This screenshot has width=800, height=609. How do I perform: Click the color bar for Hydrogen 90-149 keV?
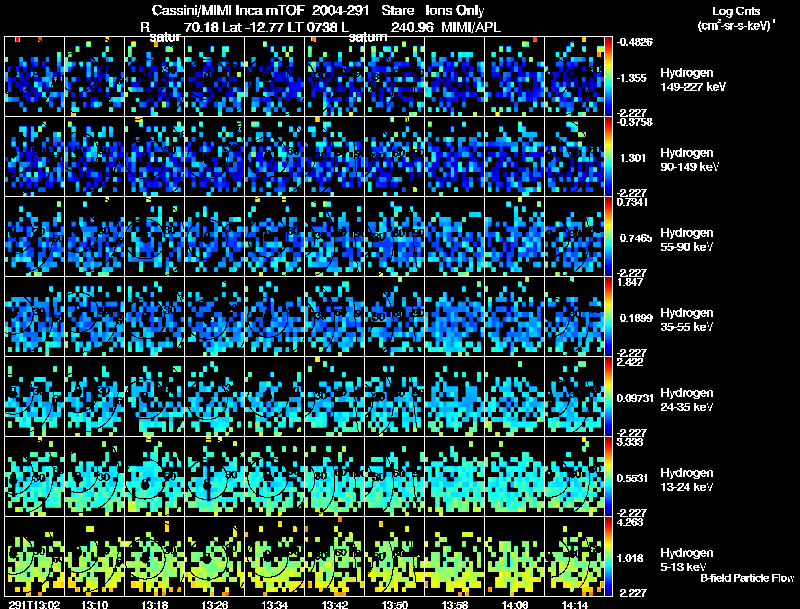click(x=608, y=156)
